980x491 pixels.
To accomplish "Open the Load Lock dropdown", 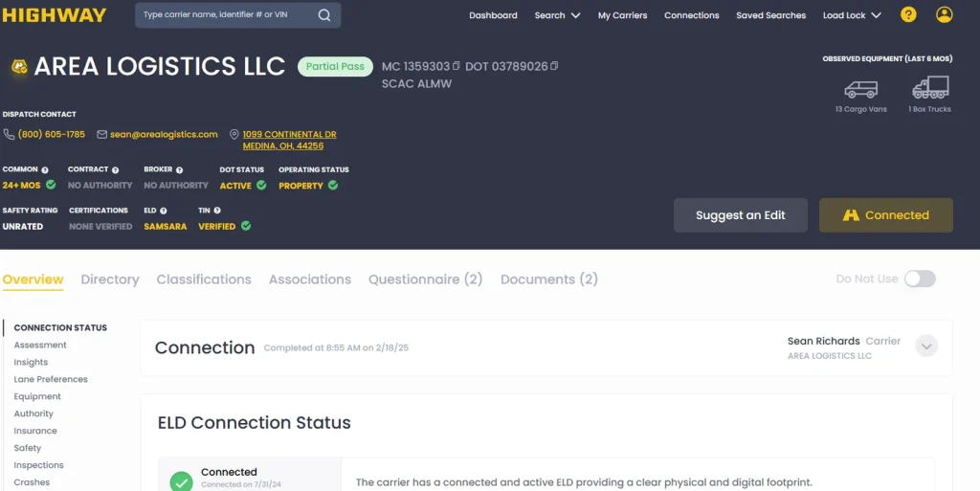I will point(852,15).
